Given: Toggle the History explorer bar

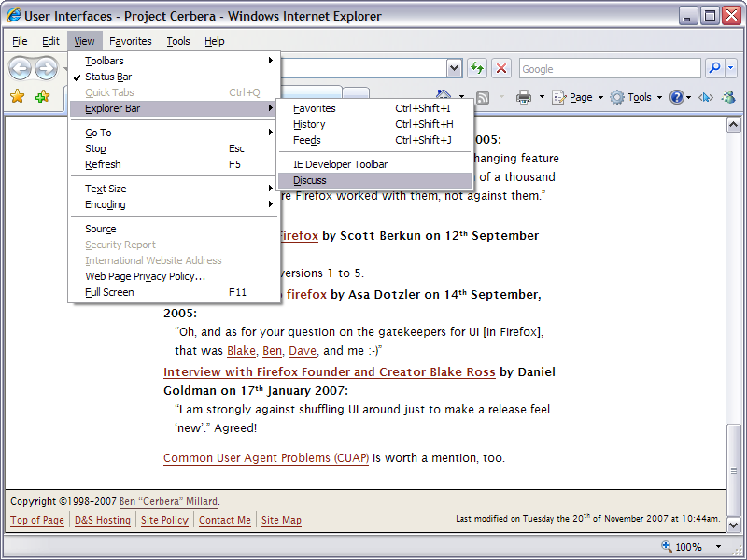Looking at the screenshot, I should tap(309, 124).
